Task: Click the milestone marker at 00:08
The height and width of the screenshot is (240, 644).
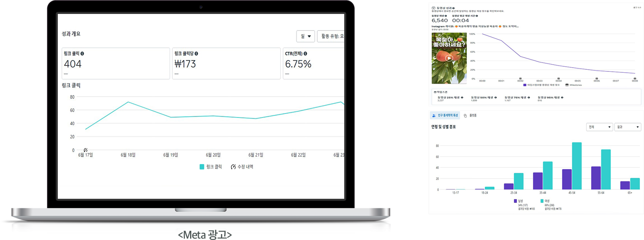Action: coord(635,78)
